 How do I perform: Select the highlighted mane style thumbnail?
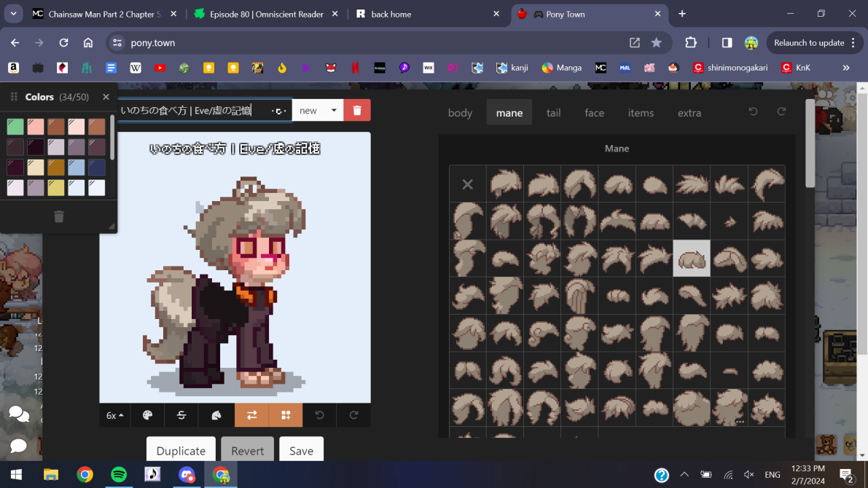click(x=691, y=259)
